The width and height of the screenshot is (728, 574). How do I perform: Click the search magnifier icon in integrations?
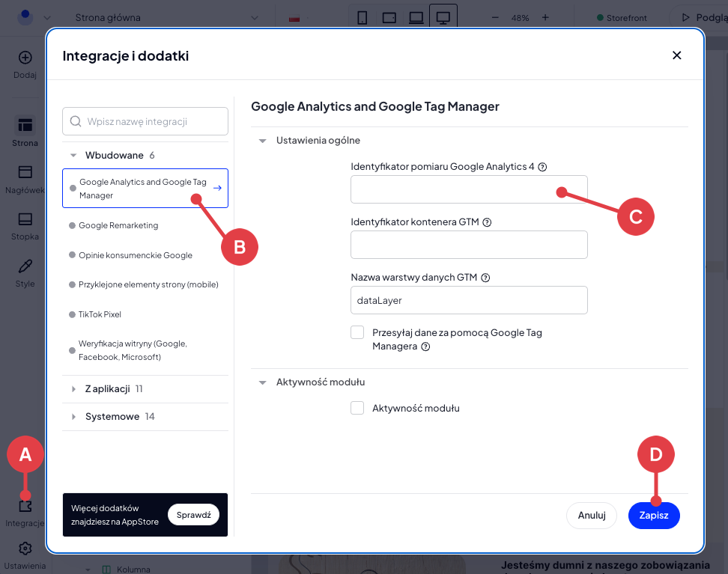pos(75,121)
